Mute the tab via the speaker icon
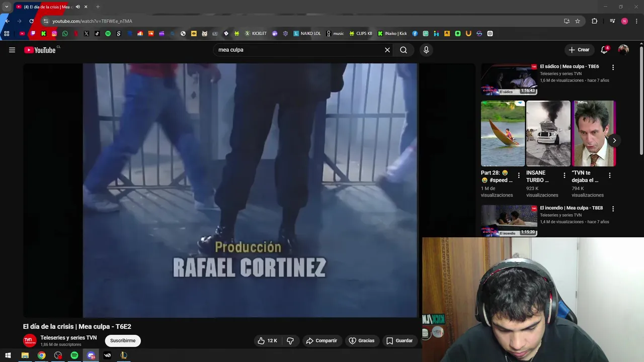 (77, 7)
